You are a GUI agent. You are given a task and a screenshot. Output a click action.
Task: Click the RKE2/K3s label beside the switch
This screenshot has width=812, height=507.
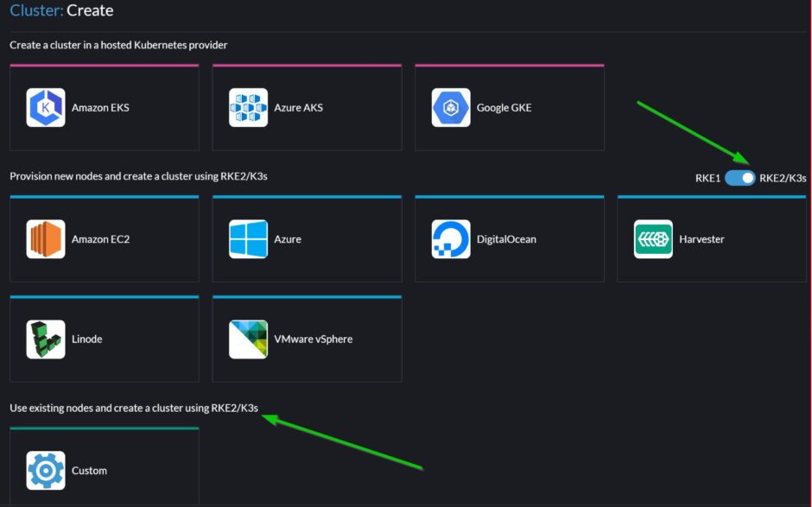click(x=782, y=178)
